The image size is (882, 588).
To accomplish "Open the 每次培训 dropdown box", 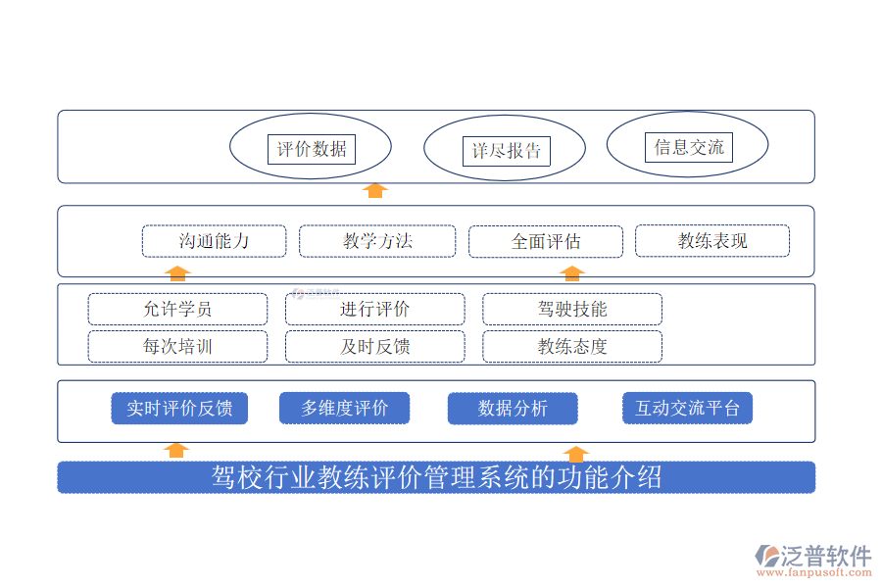I will pos(178,346).
